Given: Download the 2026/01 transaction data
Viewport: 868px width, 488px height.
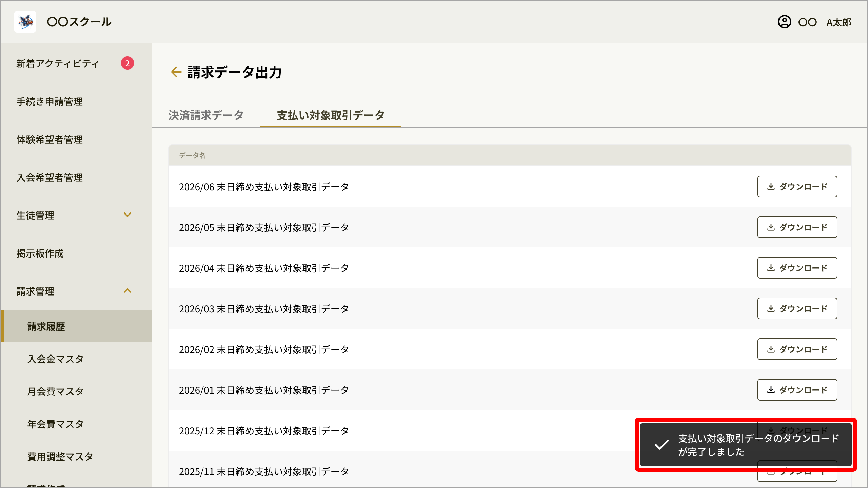Looking at the screenshot, I should point(797,390).
